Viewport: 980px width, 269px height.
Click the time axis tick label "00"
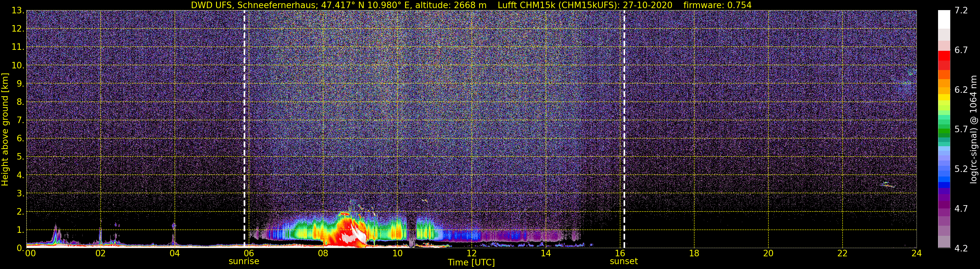(31, 253)
